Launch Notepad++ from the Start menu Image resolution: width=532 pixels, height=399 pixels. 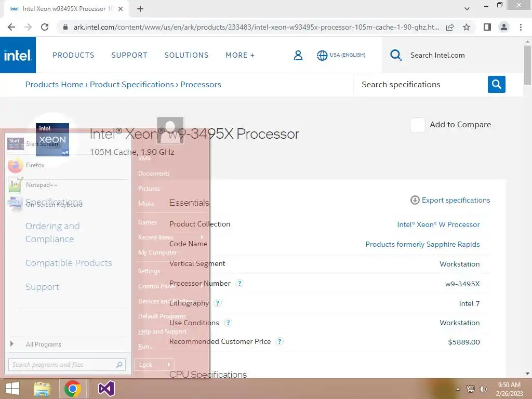coord(68,185)
